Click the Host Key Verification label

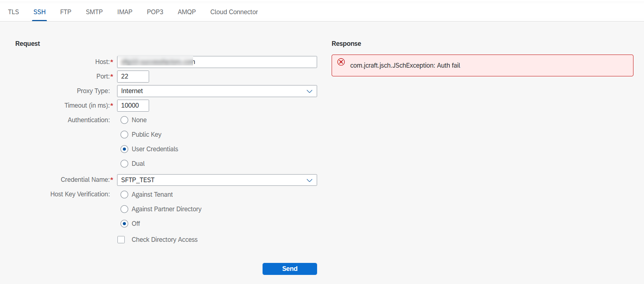[x=80, y=194]
